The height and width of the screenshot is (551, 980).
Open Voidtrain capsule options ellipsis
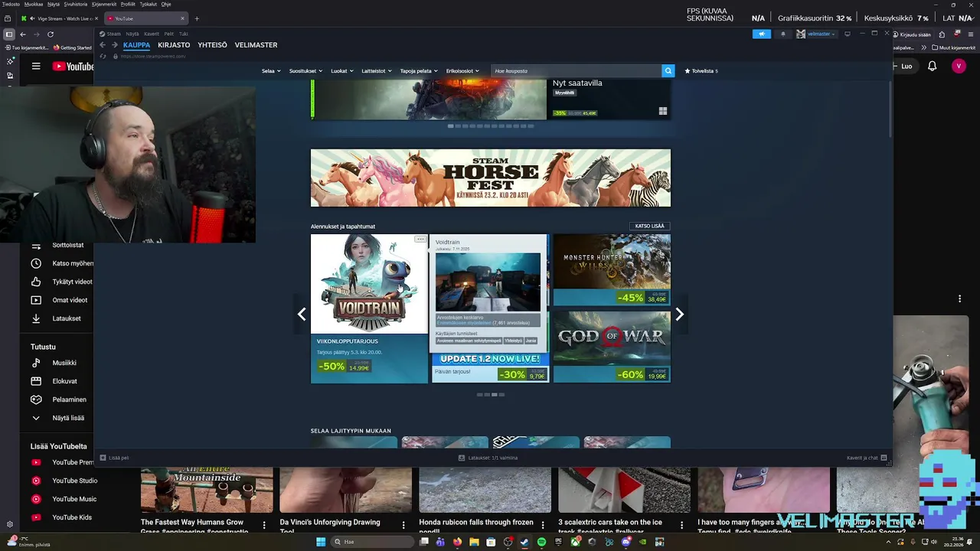[x=420, y=240]
